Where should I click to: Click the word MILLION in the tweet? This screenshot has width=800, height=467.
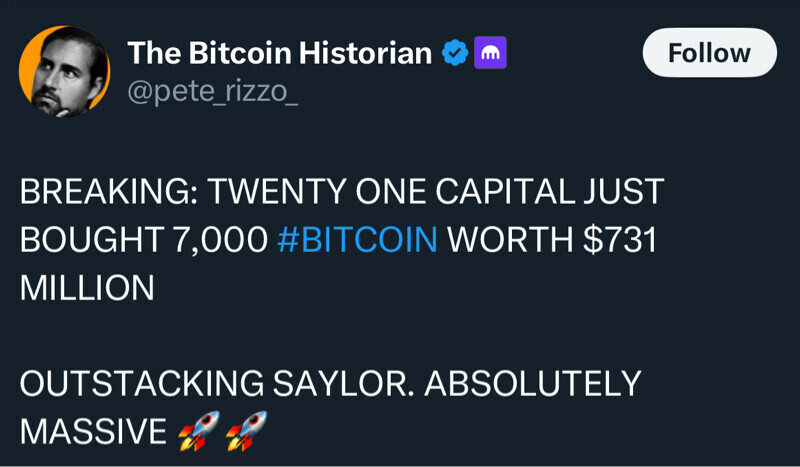pos(87,288)
